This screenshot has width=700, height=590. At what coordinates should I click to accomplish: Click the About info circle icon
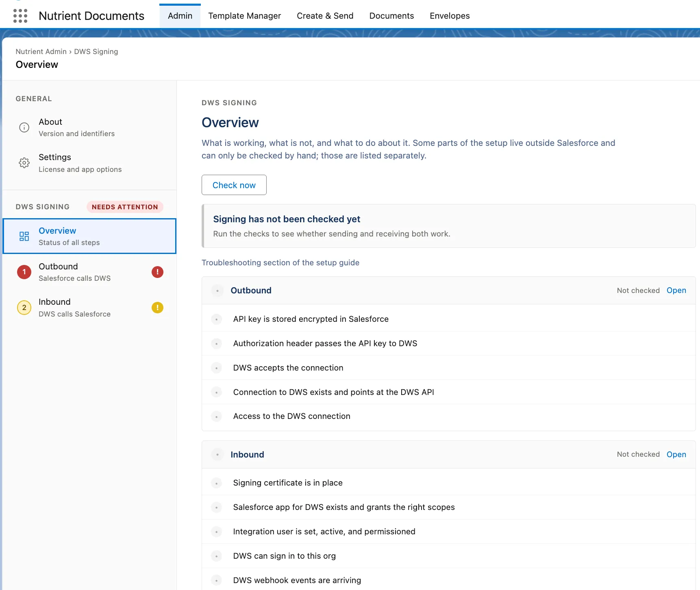pos(24,128)
